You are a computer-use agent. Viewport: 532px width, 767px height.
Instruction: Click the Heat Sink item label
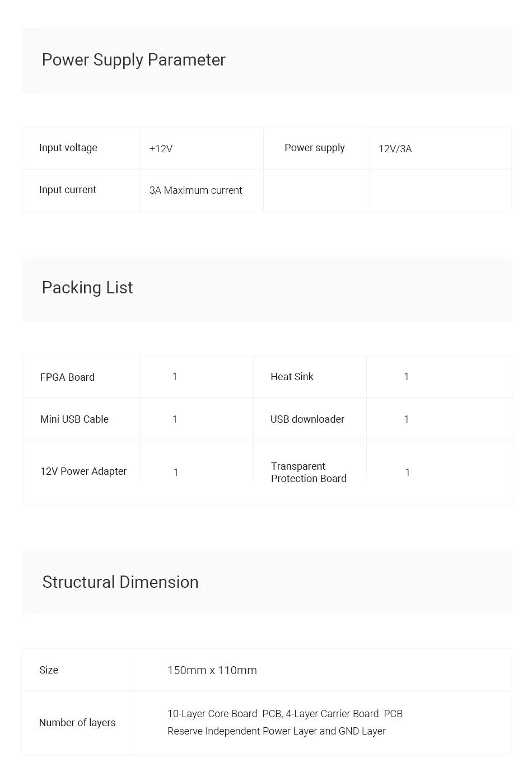[x=292, y=377]
